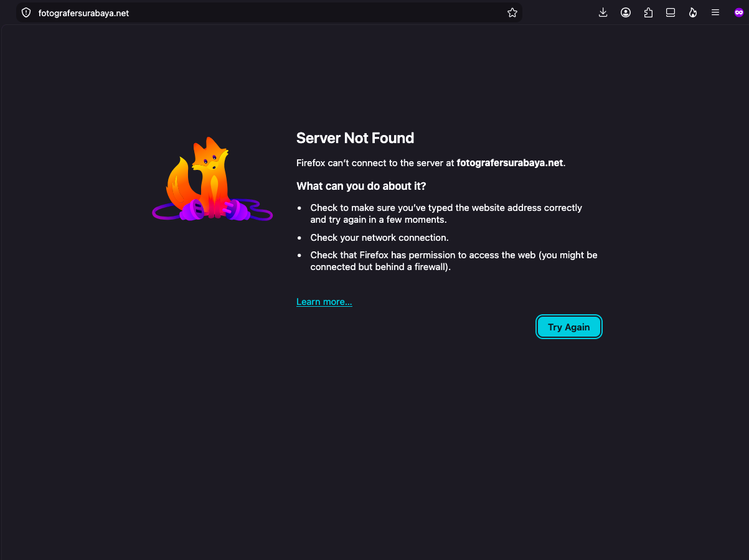Open the Learn more link
This screenshot has height=560, width=749.
(x=324, y=302)
